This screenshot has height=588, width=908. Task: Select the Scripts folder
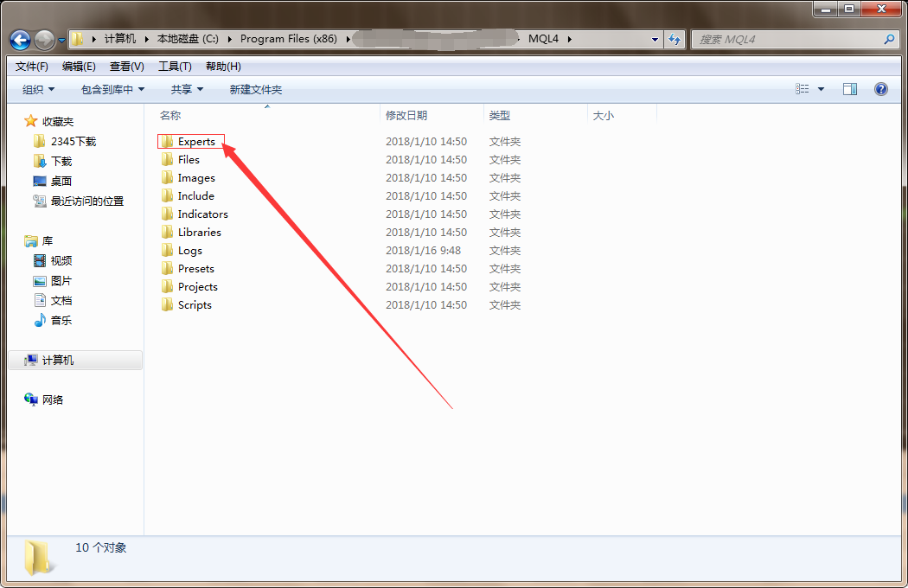tap(194, 305)
